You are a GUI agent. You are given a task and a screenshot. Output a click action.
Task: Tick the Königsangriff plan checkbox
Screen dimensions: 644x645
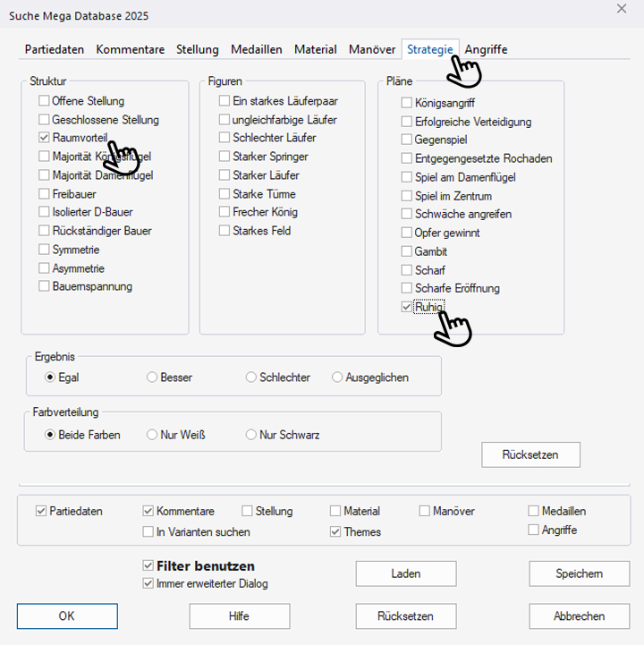[407, 103]
